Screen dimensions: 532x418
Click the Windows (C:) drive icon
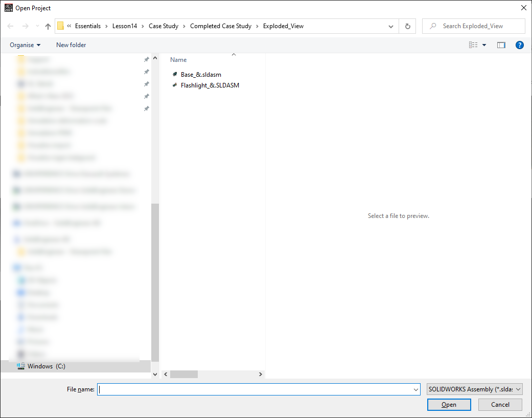pyautogui.click(x=21, y=366)
